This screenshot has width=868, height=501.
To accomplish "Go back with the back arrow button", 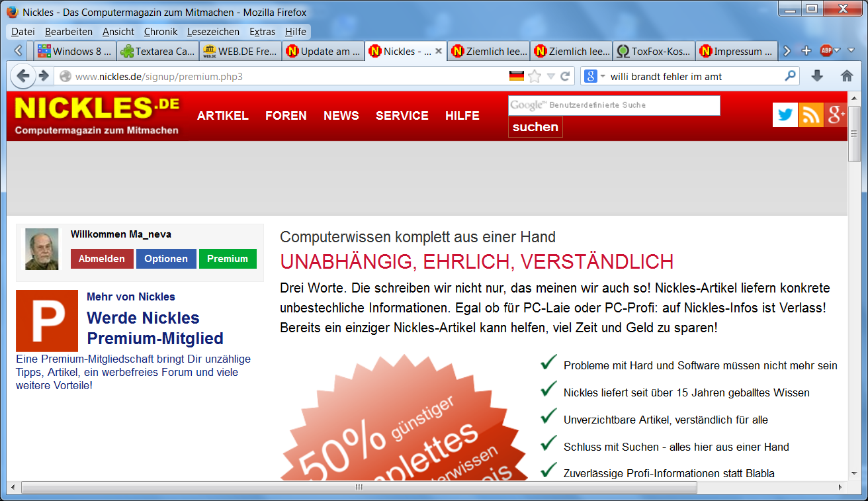I will coord(23,76).
